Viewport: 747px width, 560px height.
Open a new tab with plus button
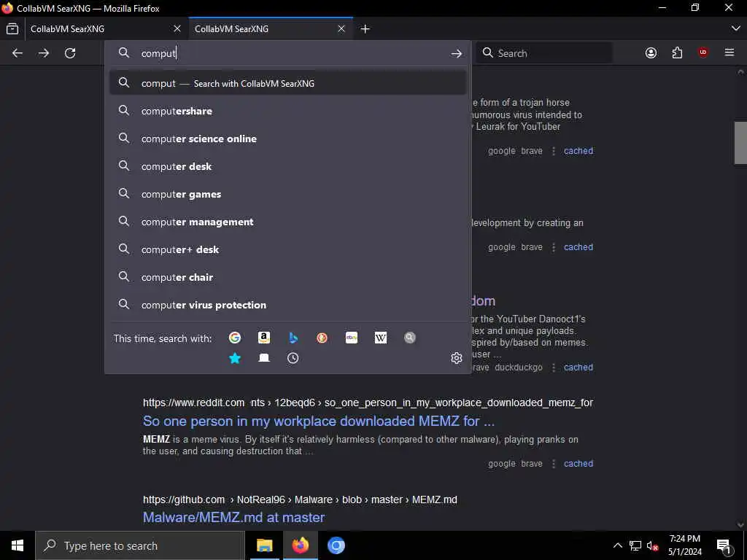[365, 29]
